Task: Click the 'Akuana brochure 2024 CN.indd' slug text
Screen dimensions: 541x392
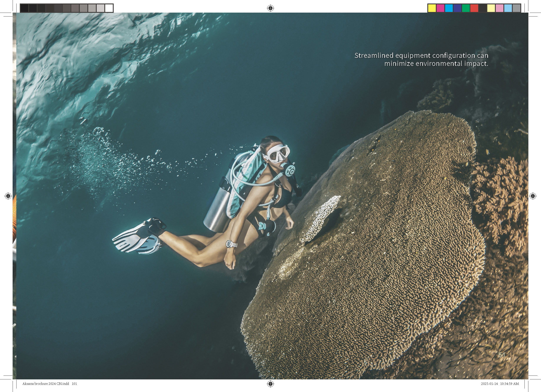Action: [46, 384]
